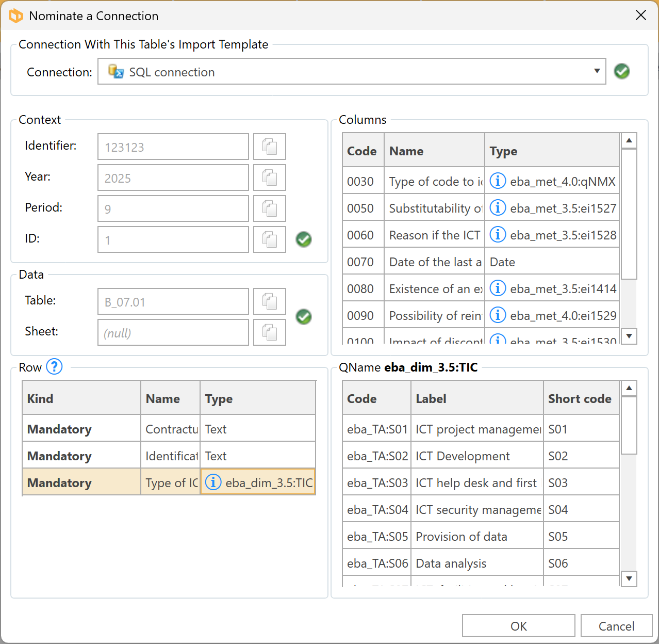
Task: Click the paste icon next to Period field
Action: [269, 209]
